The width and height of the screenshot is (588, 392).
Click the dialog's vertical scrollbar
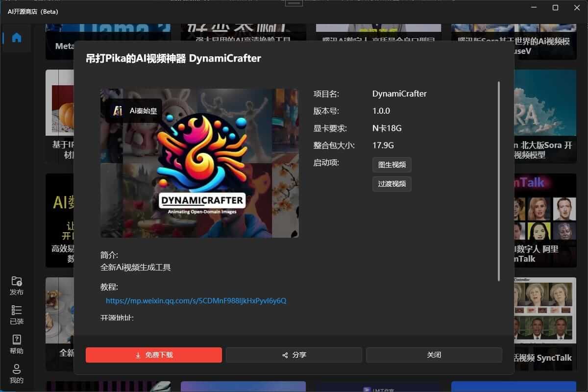[x=499, y=181]
